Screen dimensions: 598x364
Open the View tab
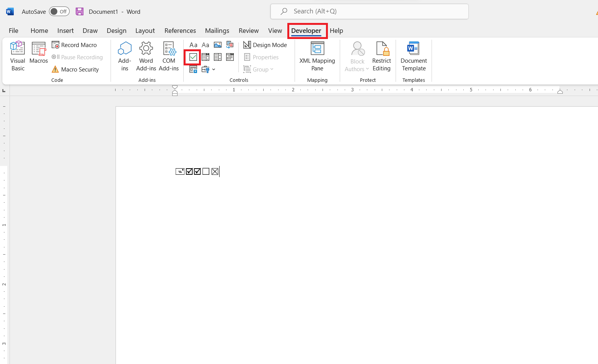click(275, 31)
